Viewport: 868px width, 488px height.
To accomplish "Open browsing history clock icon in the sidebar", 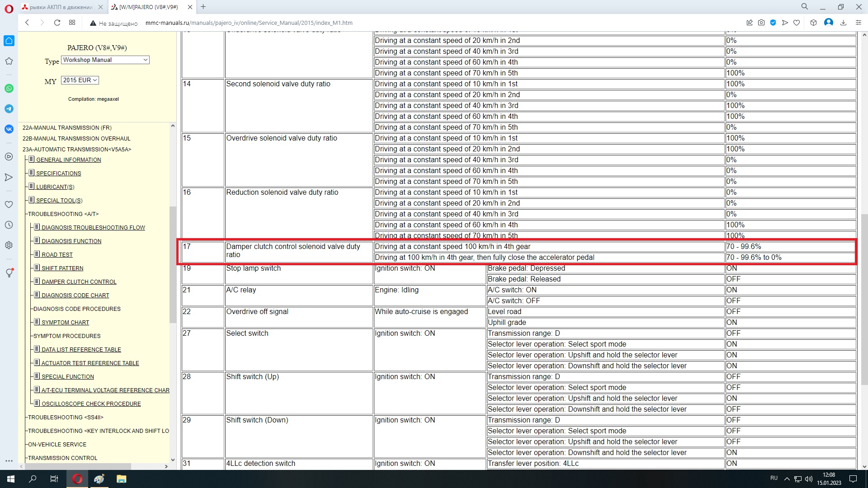I will [x=9, y=225].
